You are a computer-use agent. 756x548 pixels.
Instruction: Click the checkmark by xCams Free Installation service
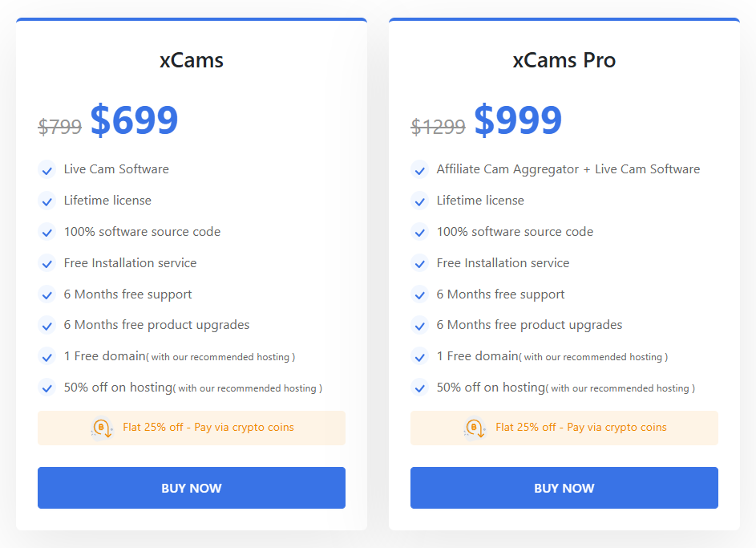pyautogui.click(x=46, y=263)
